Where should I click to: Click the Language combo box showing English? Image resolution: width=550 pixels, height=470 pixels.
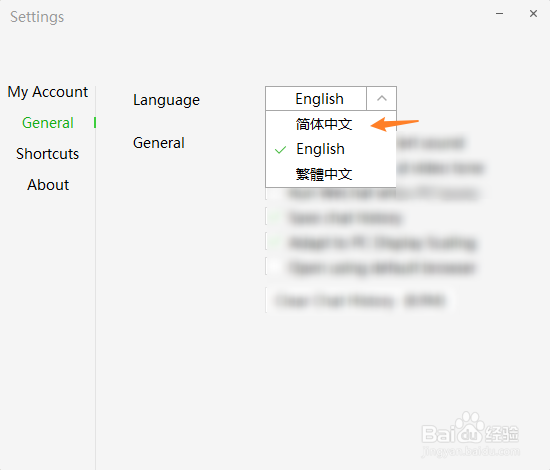[x=331, y=99]
